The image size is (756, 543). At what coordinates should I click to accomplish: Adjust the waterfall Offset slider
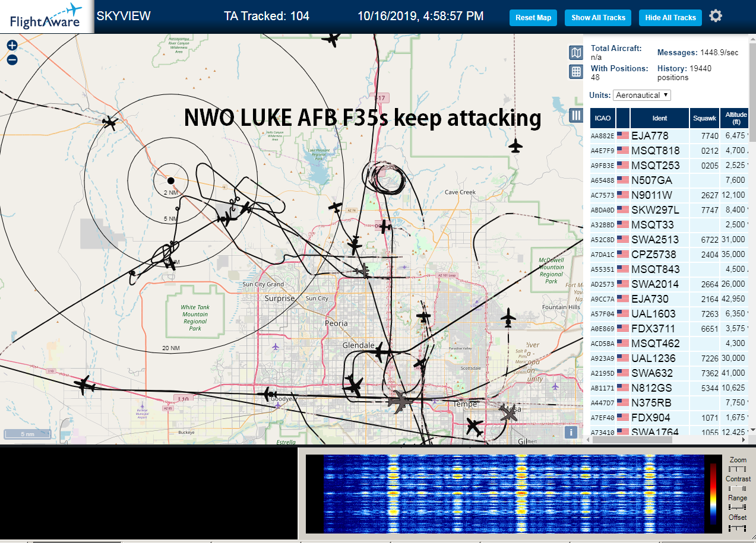tap(737, 527)
